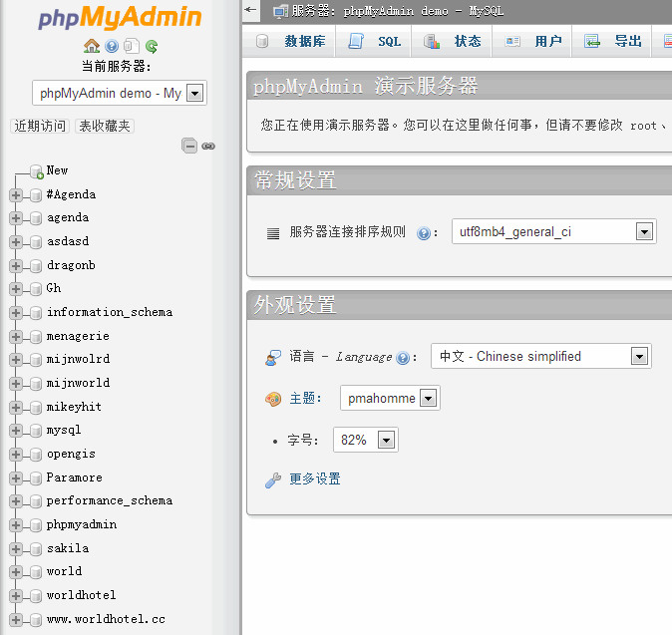Click the New database icon in tree

click(x=37, y=171)
